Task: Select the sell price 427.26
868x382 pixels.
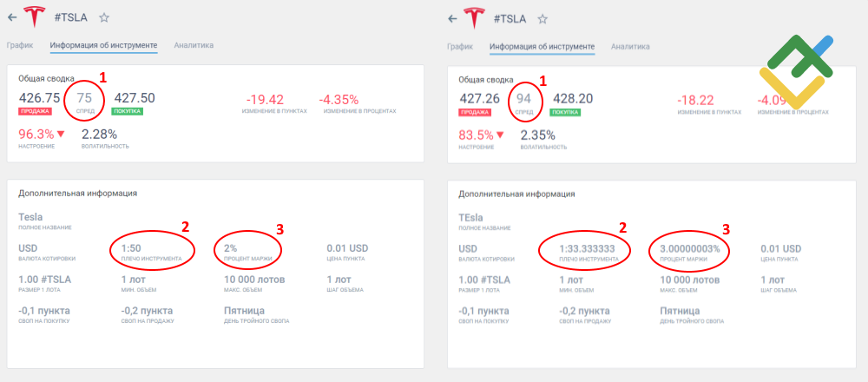Action: 479,99
